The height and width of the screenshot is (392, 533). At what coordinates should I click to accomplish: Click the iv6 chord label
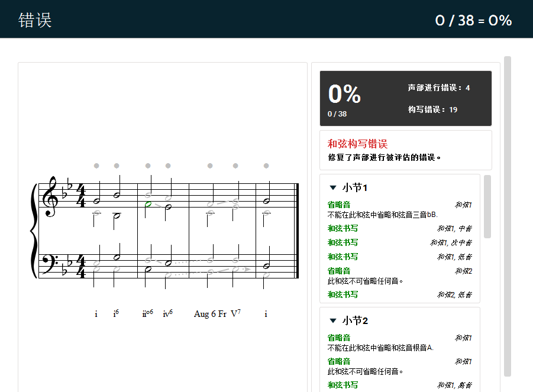(168, 313)
